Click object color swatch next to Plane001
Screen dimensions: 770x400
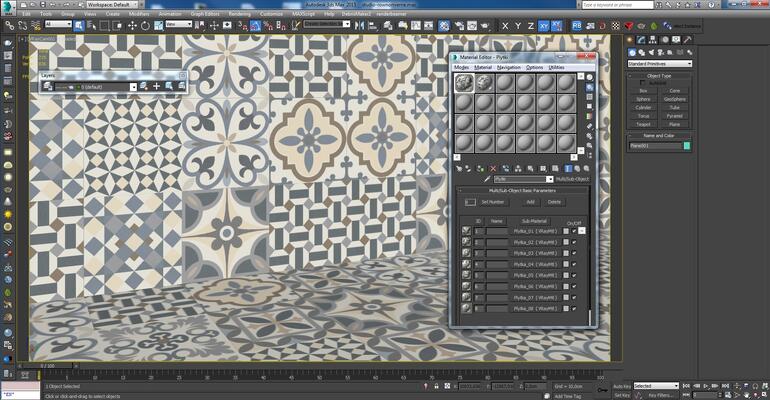pos(687,146)
